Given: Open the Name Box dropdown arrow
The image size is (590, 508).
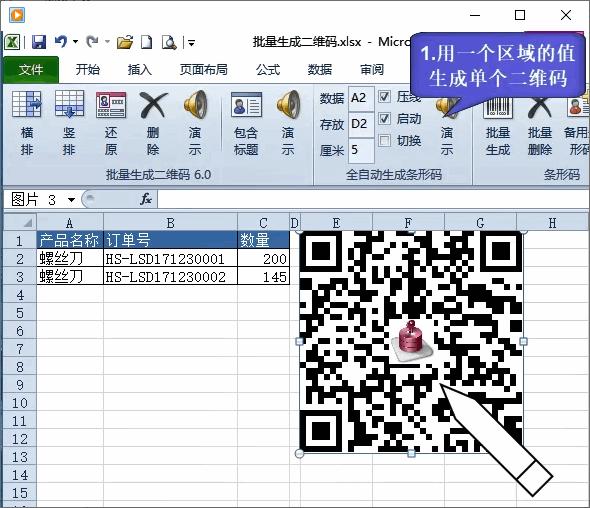Looking at the screenshot, I should (x=71, y=199).
